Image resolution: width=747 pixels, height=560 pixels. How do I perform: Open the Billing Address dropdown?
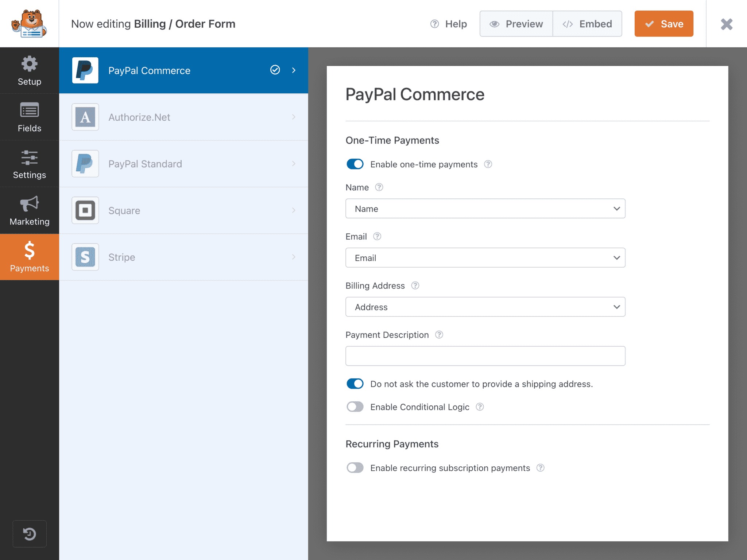[485, 307]
